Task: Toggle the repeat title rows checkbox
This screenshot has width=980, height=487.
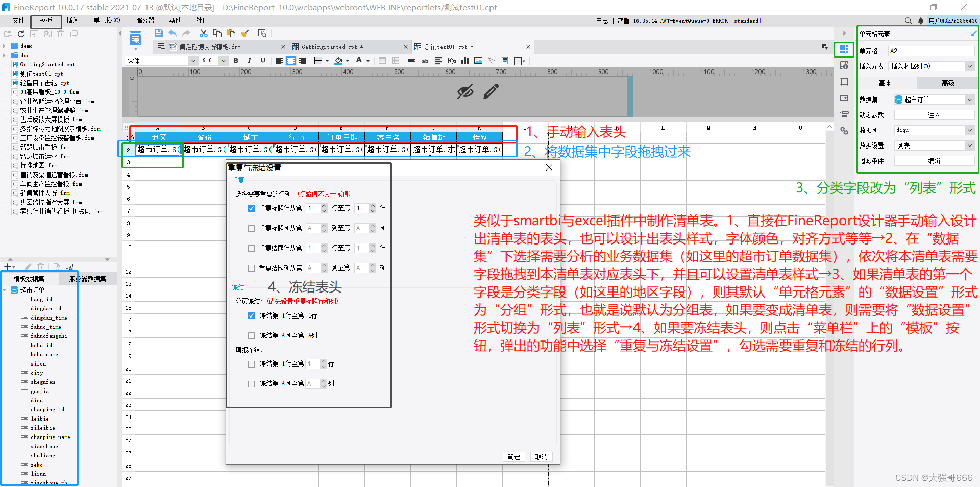Action: click(251, 208)
